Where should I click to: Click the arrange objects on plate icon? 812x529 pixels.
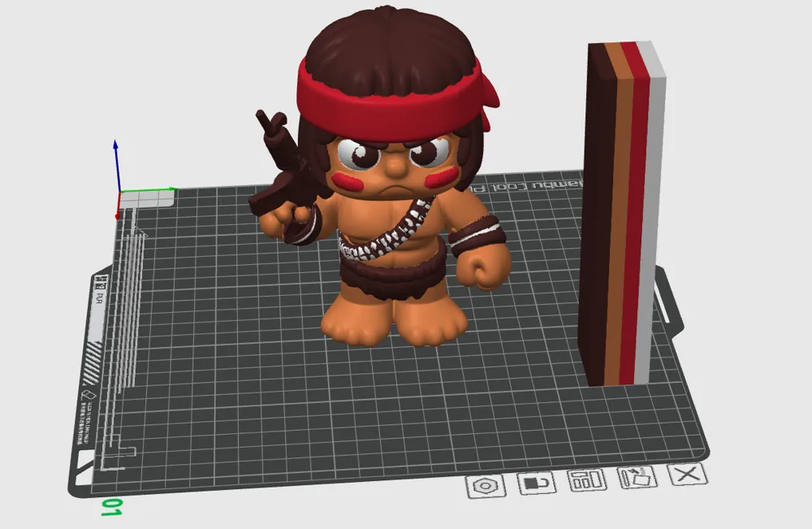pyautogui.click(x=587, y=480)
